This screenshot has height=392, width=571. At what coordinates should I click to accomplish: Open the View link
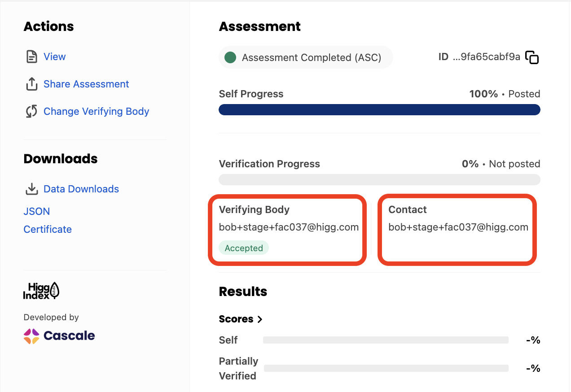tap(55, 57)
